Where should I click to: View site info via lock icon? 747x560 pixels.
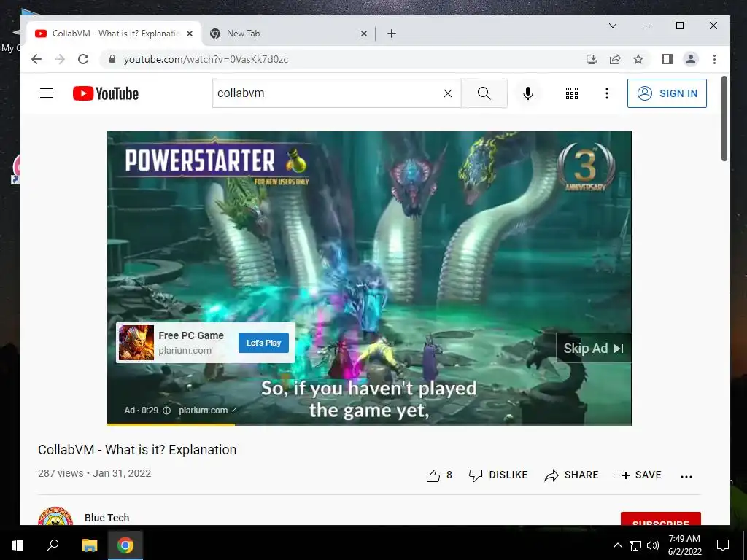coord(112,59)
